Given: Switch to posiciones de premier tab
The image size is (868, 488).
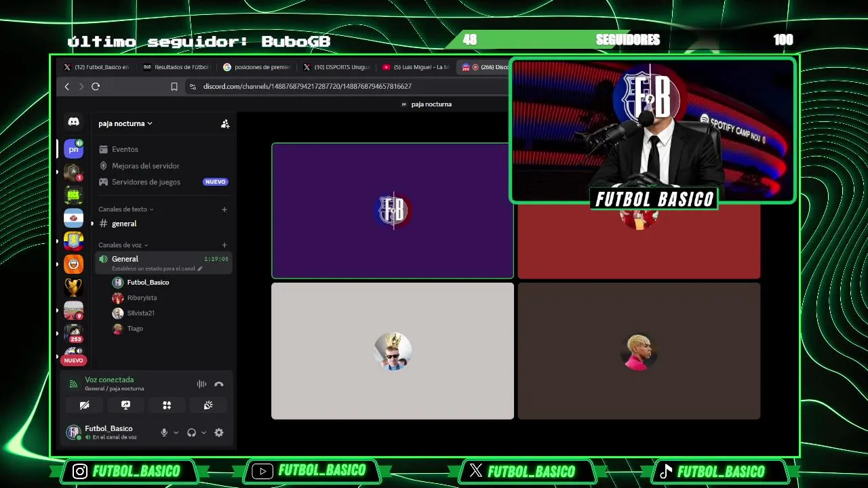Looking at the screenshot, I should tap(257, 67).
